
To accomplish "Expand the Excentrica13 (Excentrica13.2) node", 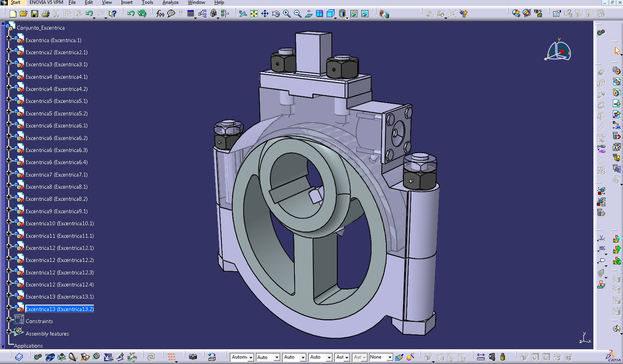I will click(9, 307).
